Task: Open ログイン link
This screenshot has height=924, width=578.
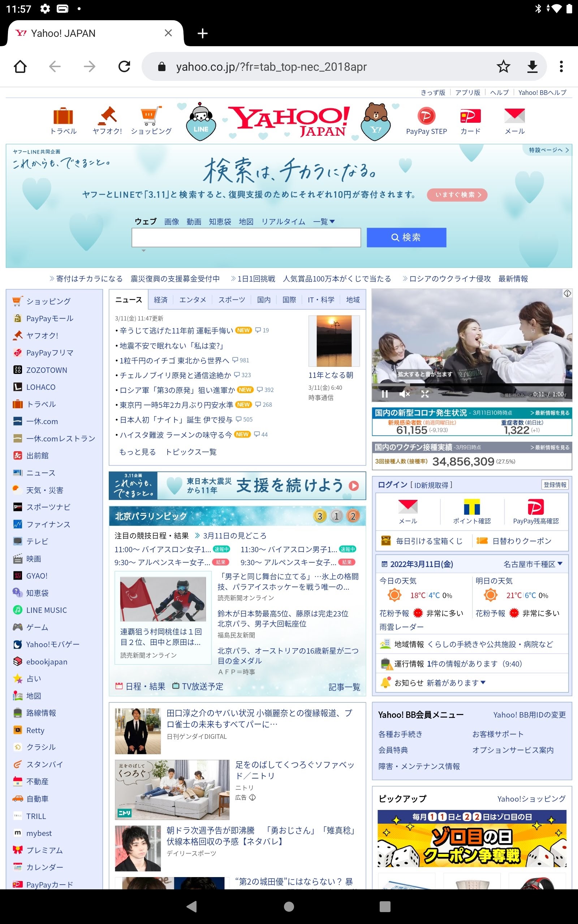Action: pyautogui.click(x=393, y=484)
